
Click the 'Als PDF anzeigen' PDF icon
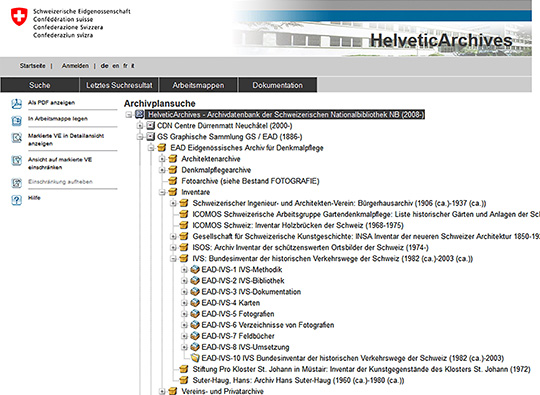16,104
